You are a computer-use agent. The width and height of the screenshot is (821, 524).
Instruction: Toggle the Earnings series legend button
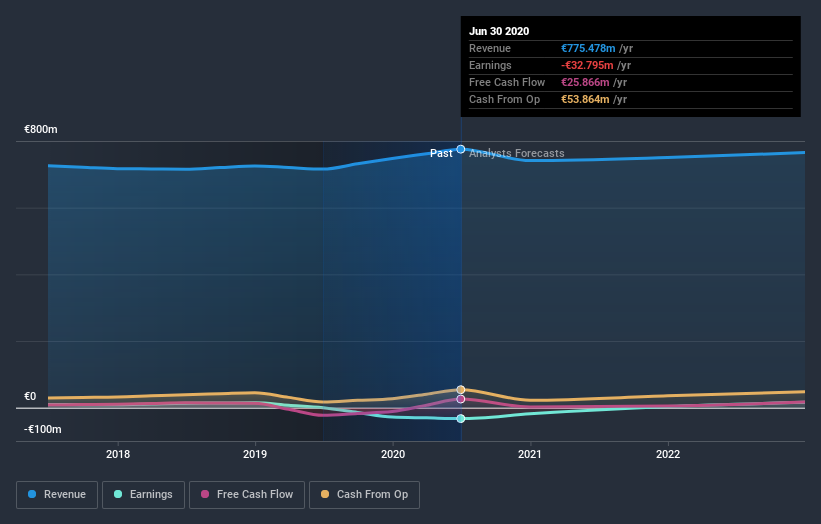point(143,495)
